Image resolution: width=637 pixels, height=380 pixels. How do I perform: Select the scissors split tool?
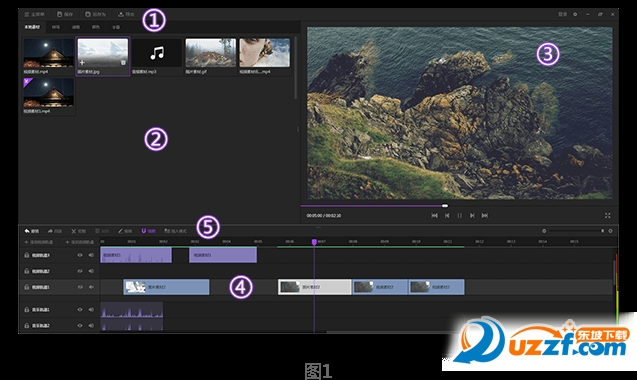tap(78, 231)
